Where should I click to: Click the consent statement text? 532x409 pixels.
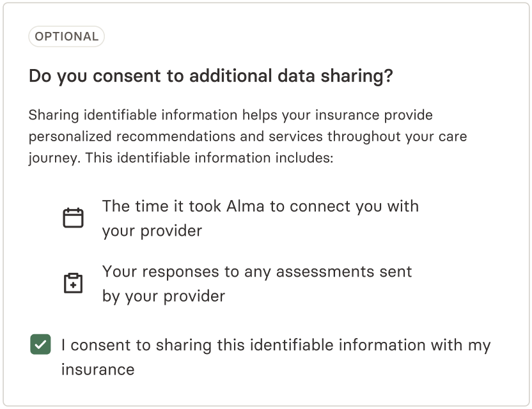275,345
